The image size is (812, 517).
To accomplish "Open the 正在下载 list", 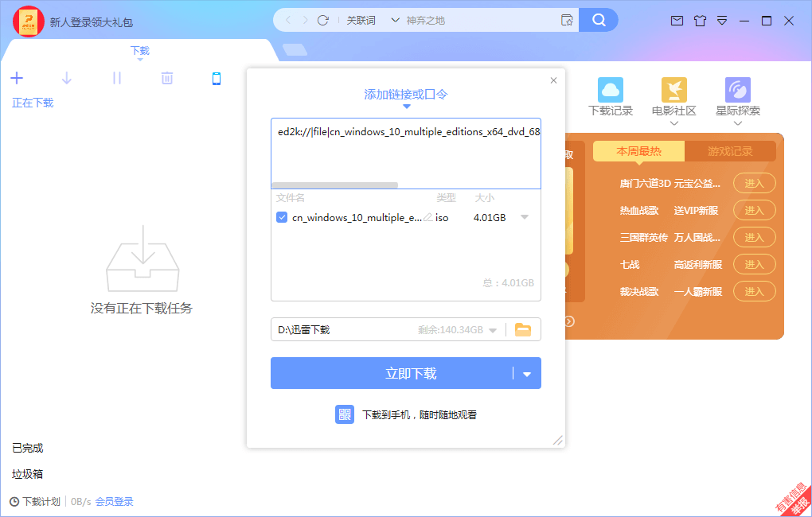I will 33,103.
